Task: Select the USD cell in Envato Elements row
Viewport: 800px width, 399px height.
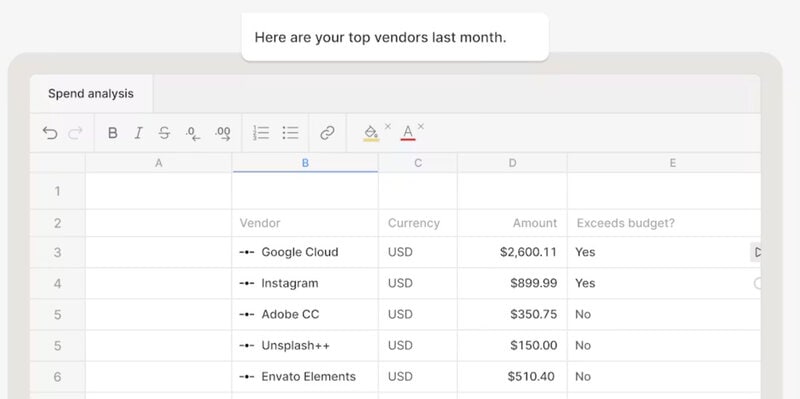Action: (x=418, y=377)
